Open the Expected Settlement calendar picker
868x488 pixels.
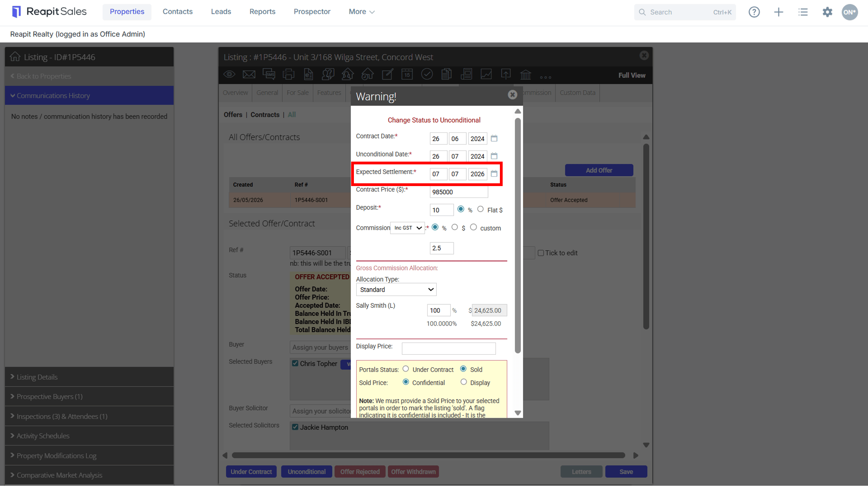pyautogui.click(x=494, y=173)
